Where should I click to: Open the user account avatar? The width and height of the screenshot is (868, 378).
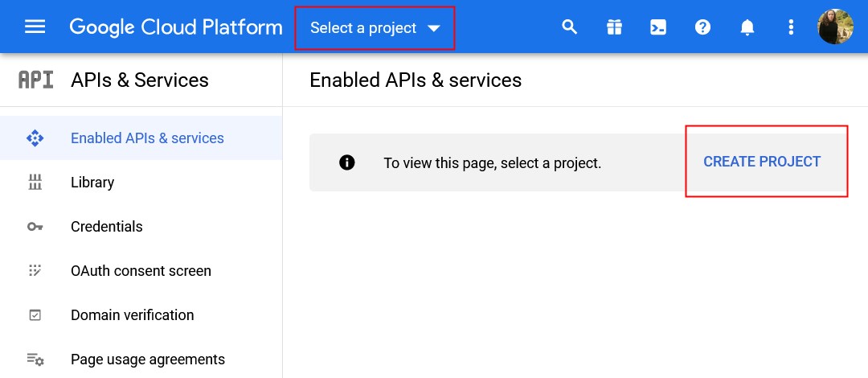[835, 27]
